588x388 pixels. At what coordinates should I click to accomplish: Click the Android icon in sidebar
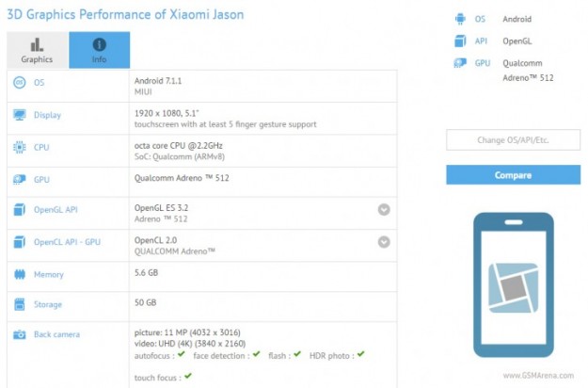[458, 18]
